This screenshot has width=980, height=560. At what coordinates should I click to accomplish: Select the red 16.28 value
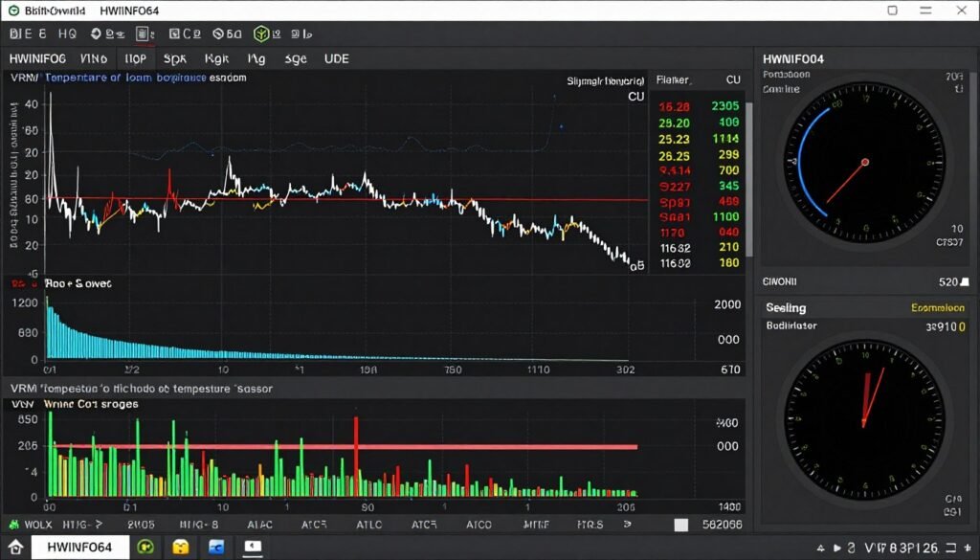click(675, 107)
